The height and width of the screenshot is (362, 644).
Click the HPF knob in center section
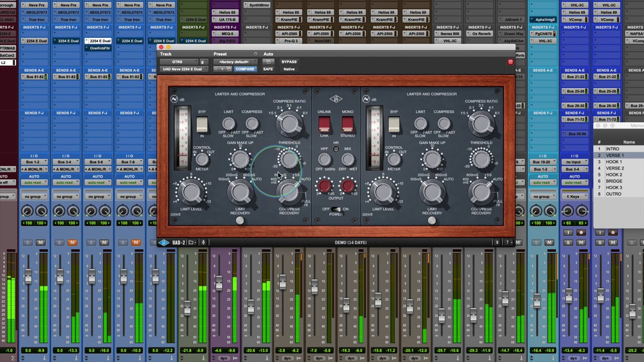(325, 160)
